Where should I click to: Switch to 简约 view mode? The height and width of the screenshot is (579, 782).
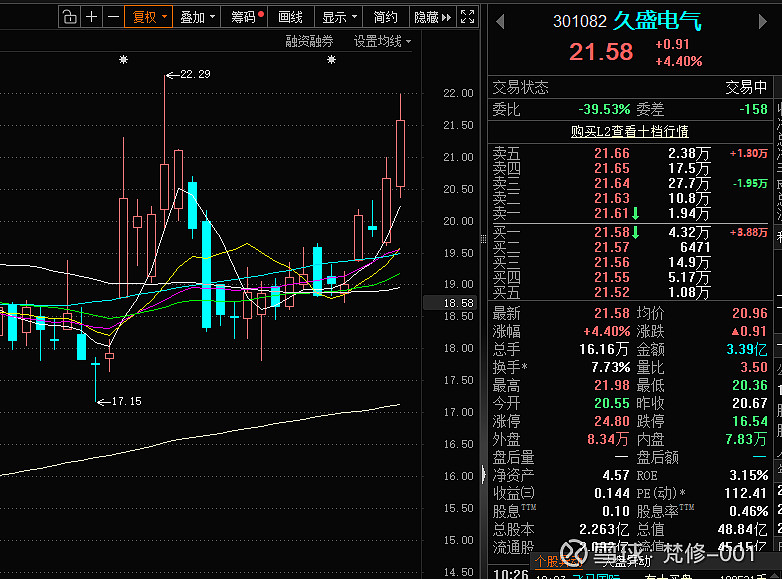[x=386, y=17]
